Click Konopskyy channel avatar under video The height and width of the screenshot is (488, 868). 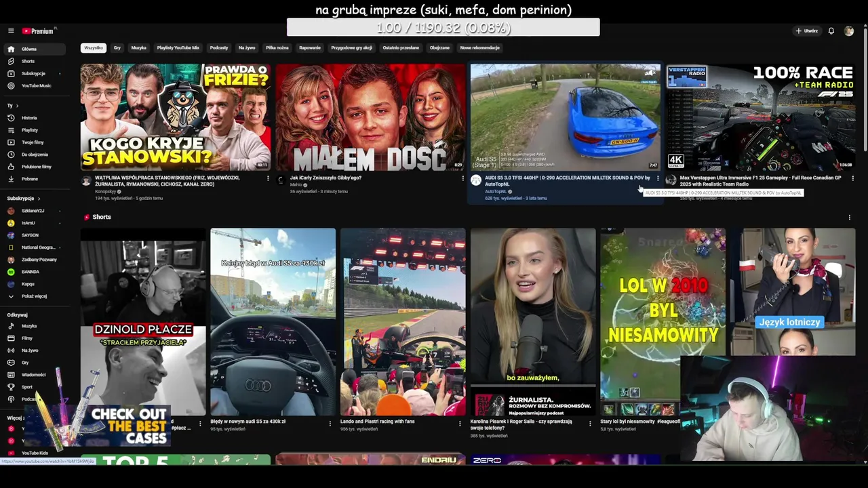86,180
